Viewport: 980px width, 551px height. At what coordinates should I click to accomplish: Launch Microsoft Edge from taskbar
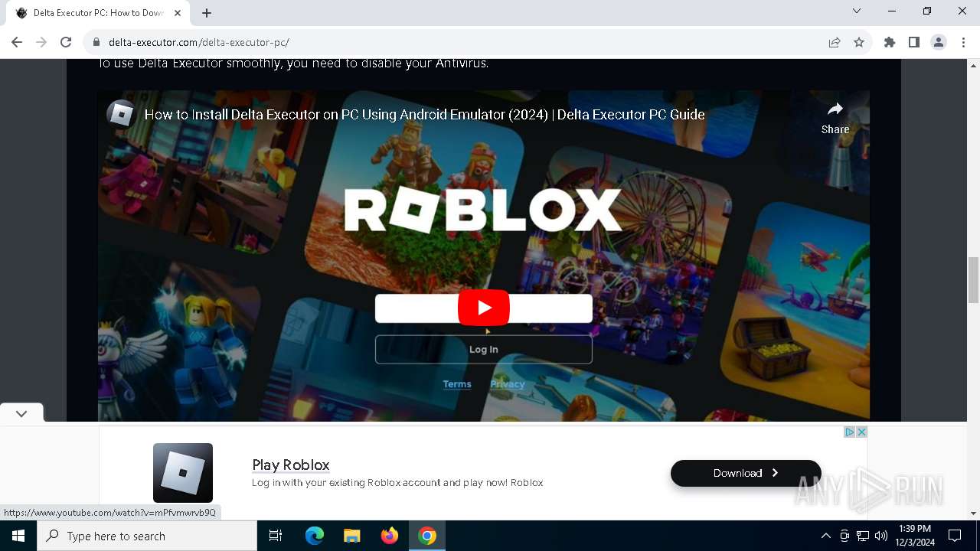point(315,536)
